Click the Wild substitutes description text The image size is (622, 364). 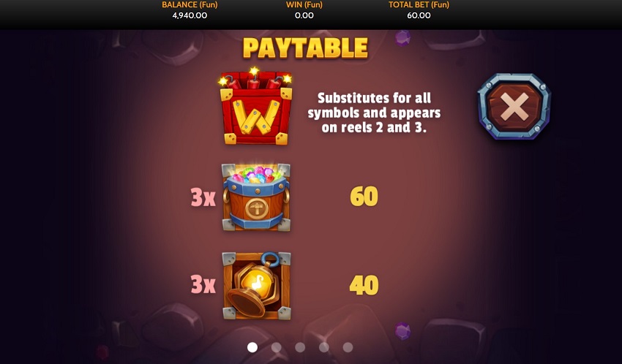374,113
